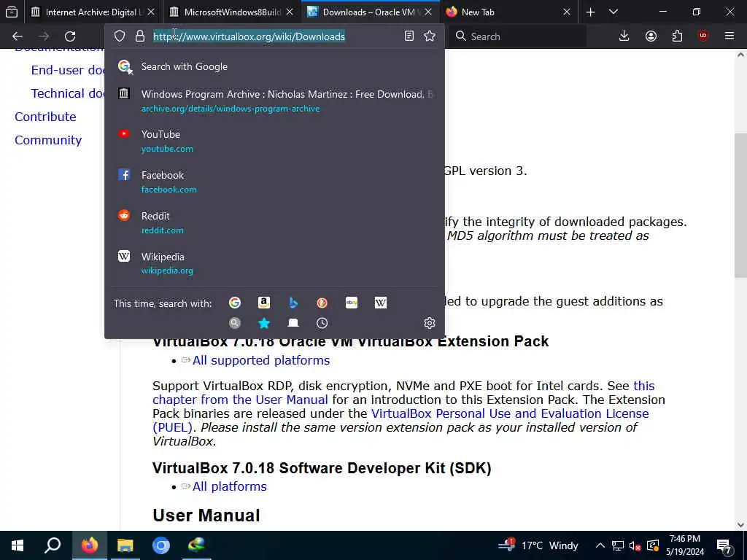Search this time with DuckDuckGo icon
The width and height of the screenshot is (747, 560).
pyautogui.click(x=322, y=303)
